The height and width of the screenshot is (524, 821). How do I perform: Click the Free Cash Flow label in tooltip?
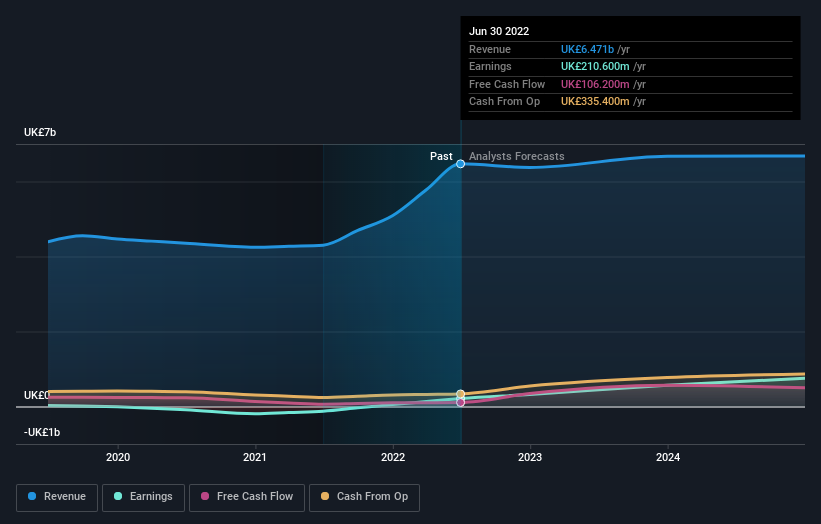click(x=507, y=84)
